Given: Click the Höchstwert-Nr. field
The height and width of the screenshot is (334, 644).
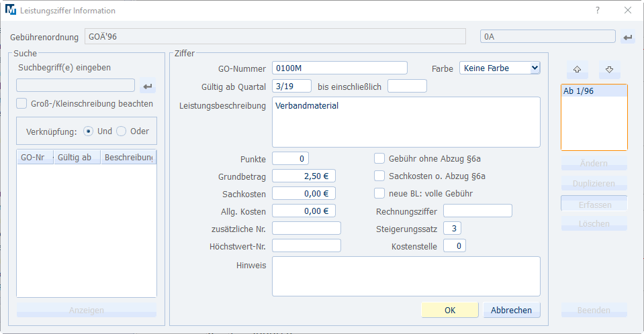Looking at the screenshot, I should click(306, 245).
